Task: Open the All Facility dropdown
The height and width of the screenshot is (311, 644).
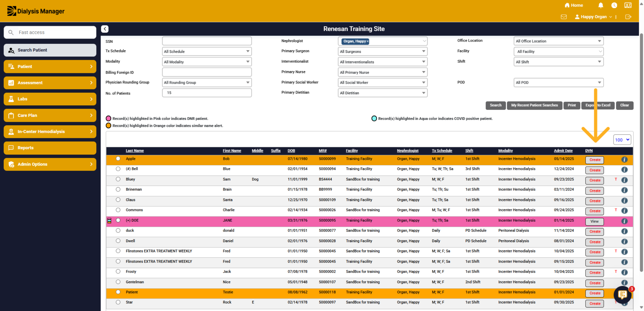Action: click(559, 51)
